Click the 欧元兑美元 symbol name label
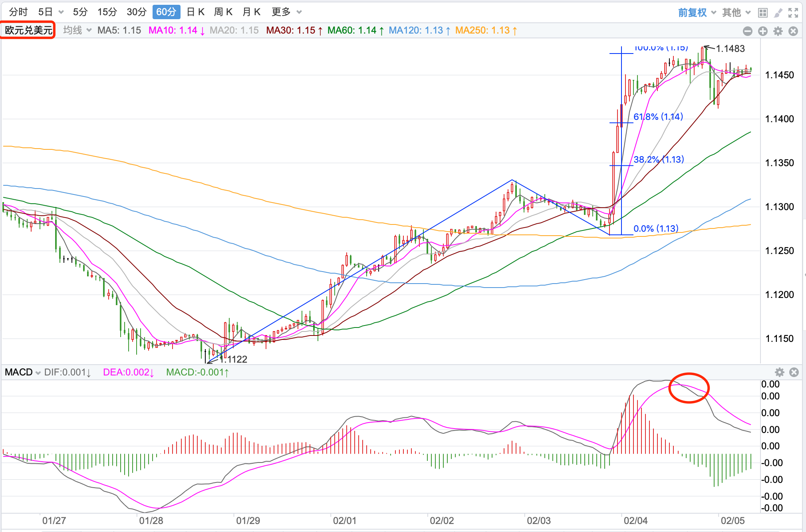 (x=28, y=30)
